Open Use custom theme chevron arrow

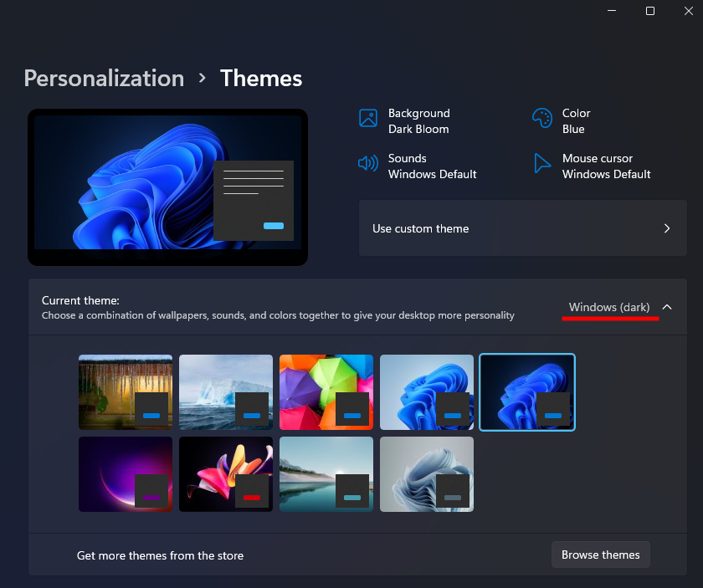click(x=667, y=228)
